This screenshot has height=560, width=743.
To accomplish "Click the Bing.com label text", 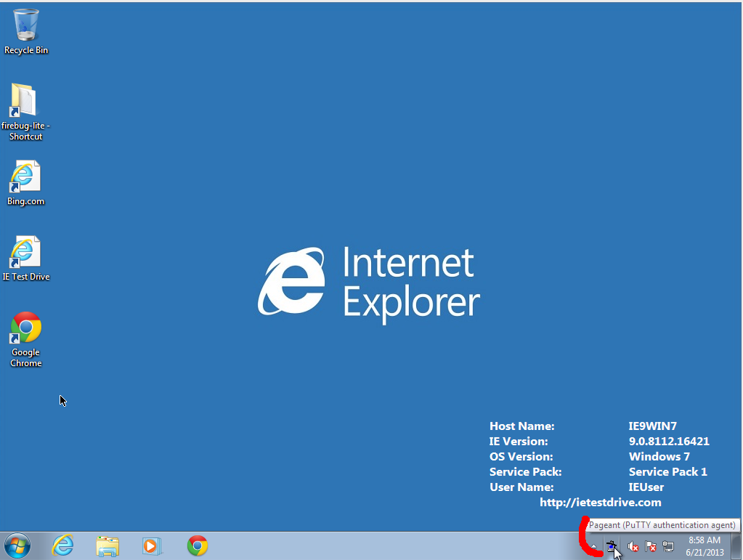I will coord(25,201).
